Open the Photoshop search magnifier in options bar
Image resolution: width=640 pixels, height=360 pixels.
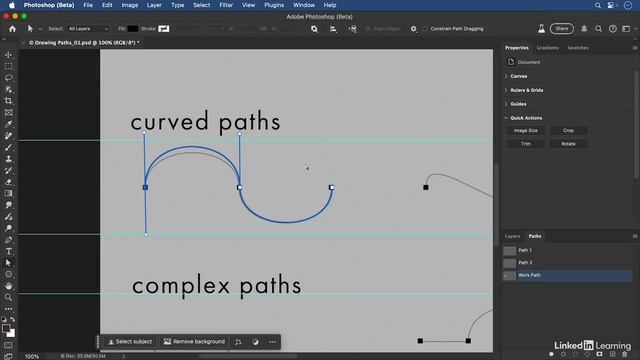(x=598, y=29)
